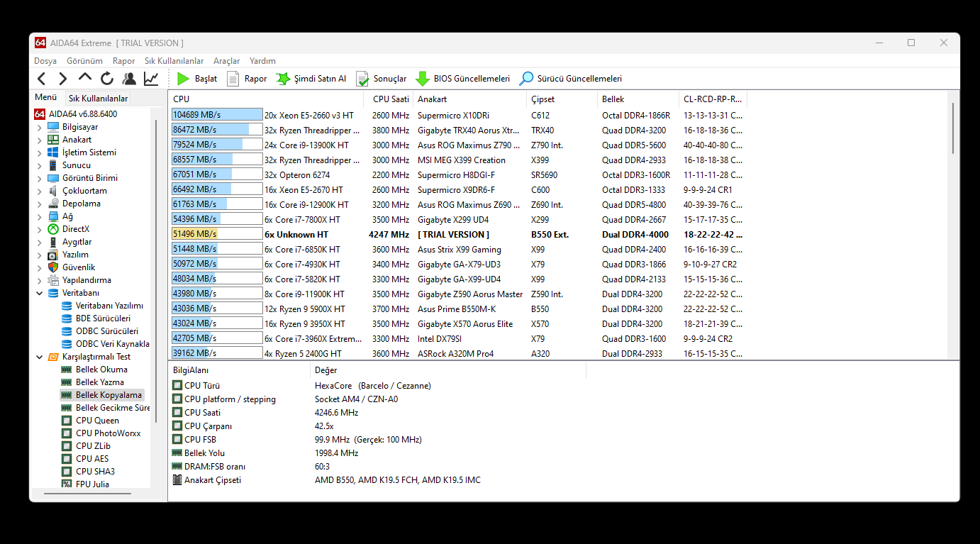Click the Depolama drive icon in tree
The width and height of the screenshot is (980, 544).
52,204
